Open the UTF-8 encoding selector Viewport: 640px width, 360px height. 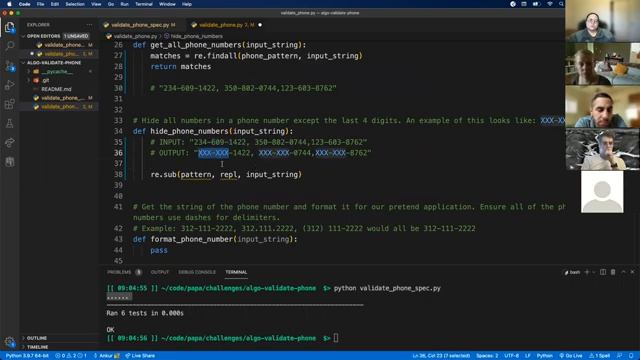[x=511, y=356]
